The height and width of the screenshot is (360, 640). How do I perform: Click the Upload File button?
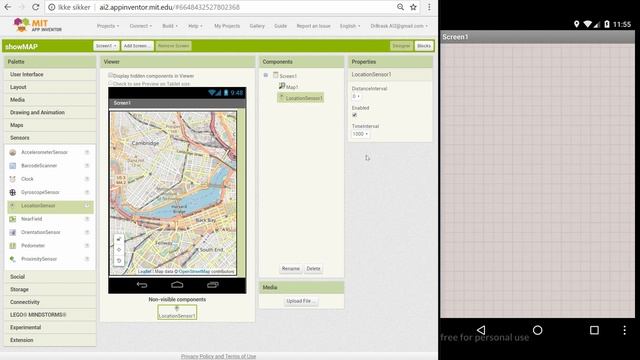click(300, 301)
